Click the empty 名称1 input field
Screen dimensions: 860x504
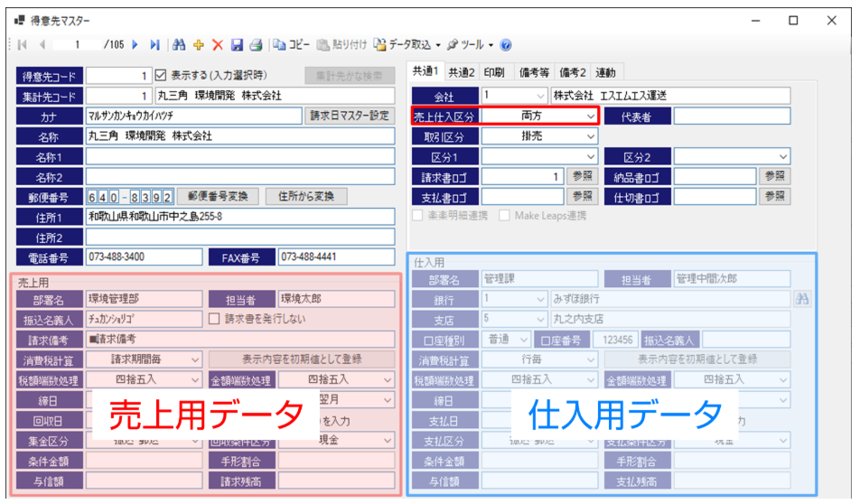pyautogui.click(x=240, y=156)
